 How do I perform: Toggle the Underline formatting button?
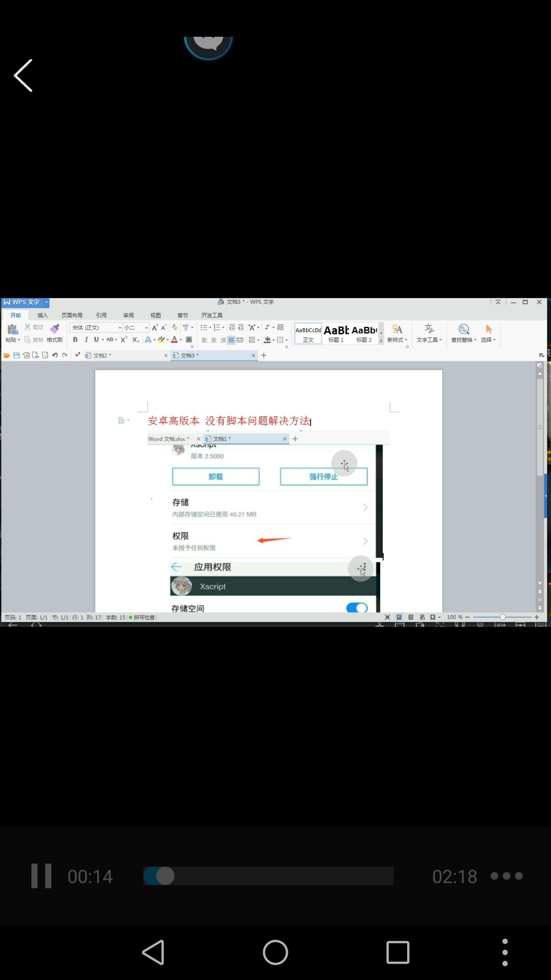(96, 339)
